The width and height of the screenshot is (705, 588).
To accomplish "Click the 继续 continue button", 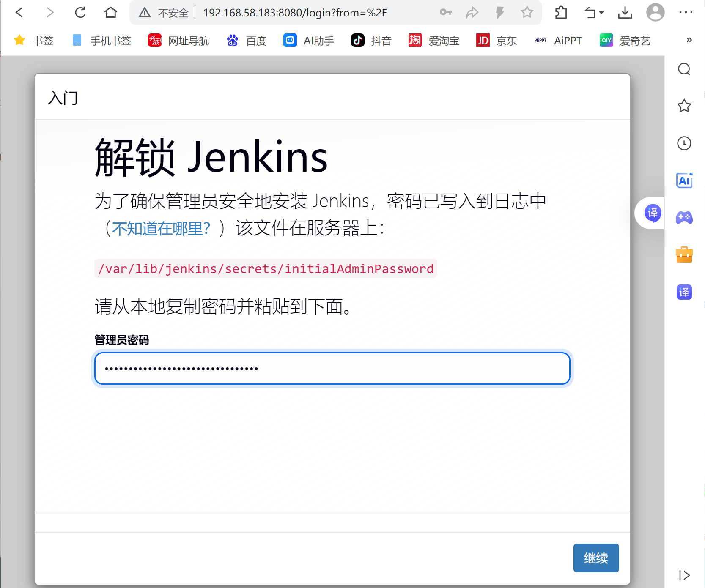I will 596,558.
